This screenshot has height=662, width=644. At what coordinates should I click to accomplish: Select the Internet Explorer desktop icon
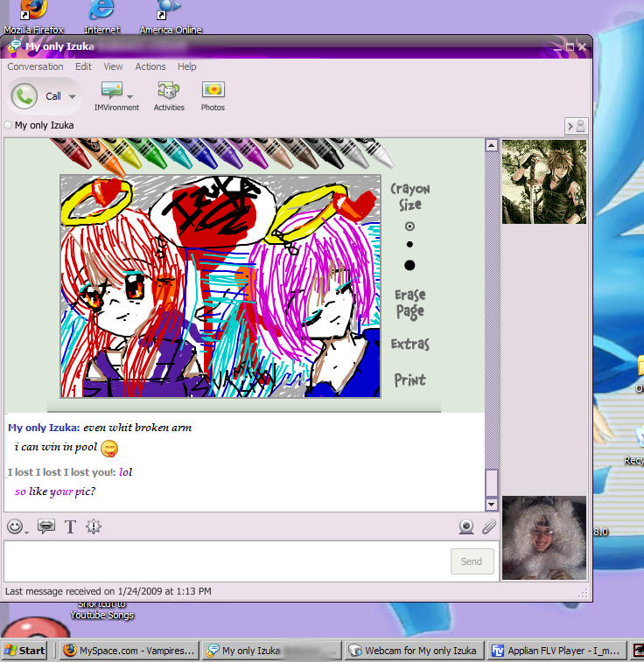coord(101,17)
